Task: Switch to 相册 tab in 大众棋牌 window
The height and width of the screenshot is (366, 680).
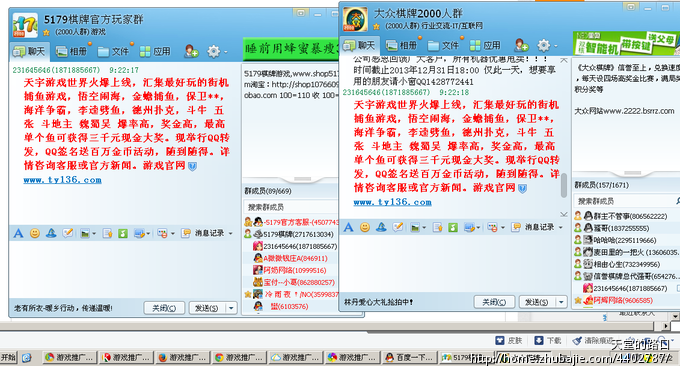Action: (x=402, y=46)
